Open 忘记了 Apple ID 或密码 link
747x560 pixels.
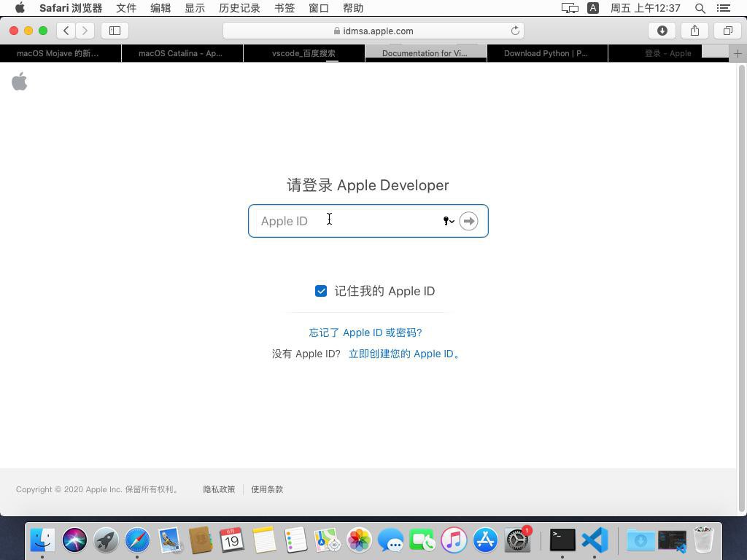[x=365, y=332]
